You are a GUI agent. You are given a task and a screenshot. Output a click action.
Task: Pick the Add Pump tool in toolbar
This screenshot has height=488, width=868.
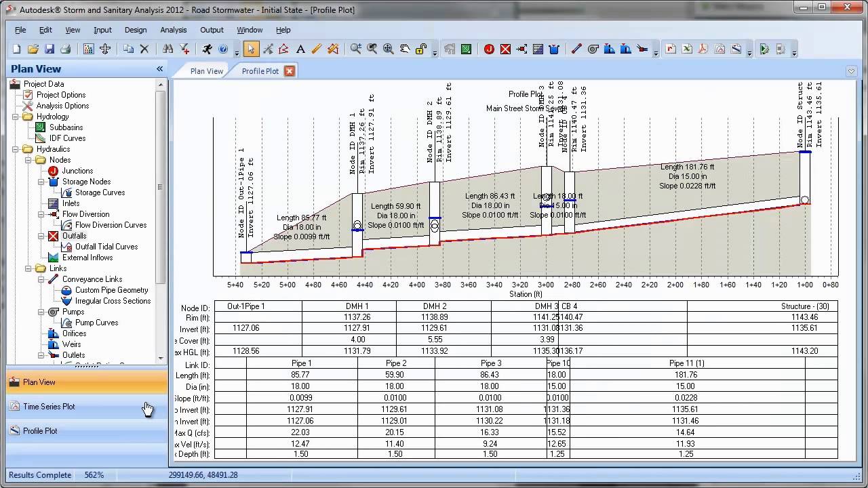593,49
